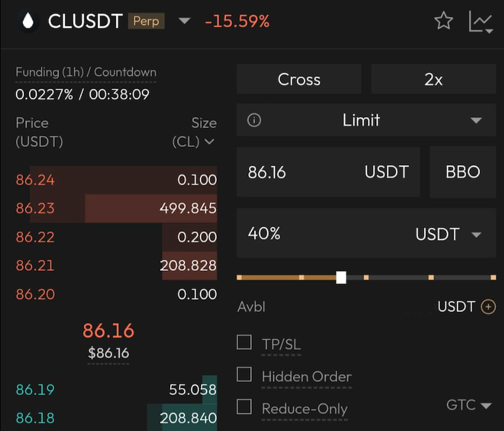Screen dimensions: 504x431
Task: Expand the Size (CL) unit chevron
Action: tap(210, 141)
